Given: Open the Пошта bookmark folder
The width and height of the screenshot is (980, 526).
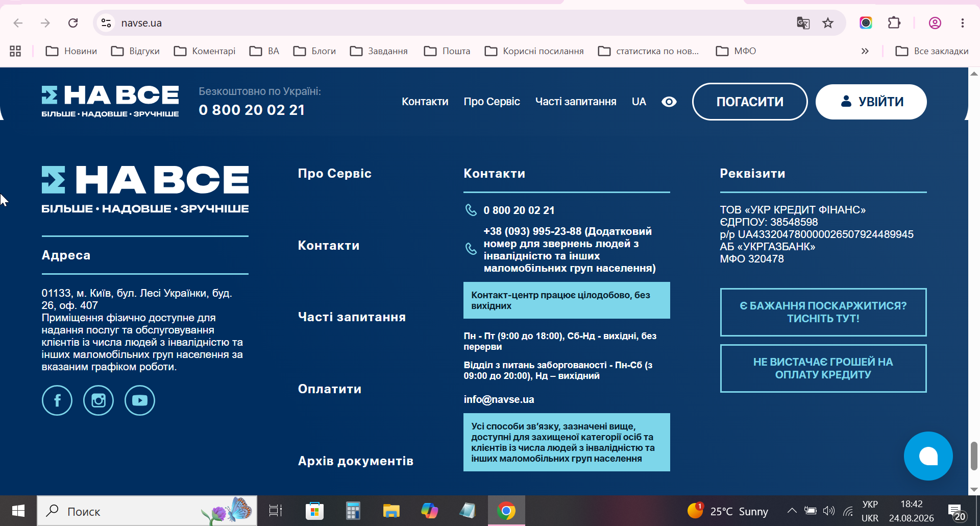Looking at the screenshot, I should pos(447,51).
